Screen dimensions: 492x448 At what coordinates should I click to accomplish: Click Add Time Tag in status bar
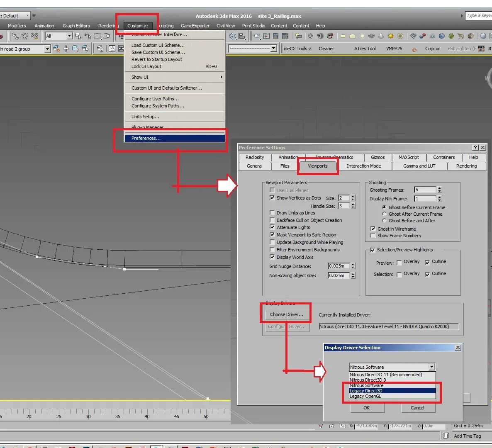tap(467, 436)
